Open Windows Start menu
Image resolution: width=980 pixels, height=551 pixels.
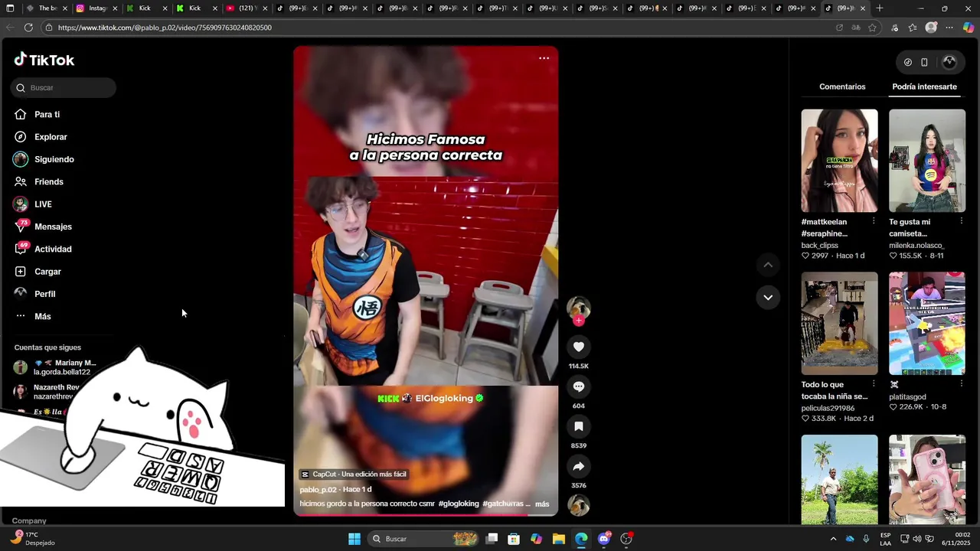coord(354,539)
